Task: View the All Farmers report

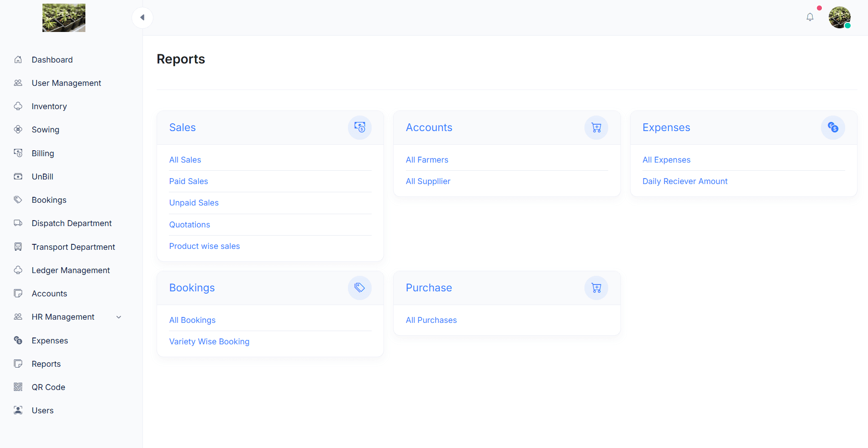Action: [x=427, y=160]
